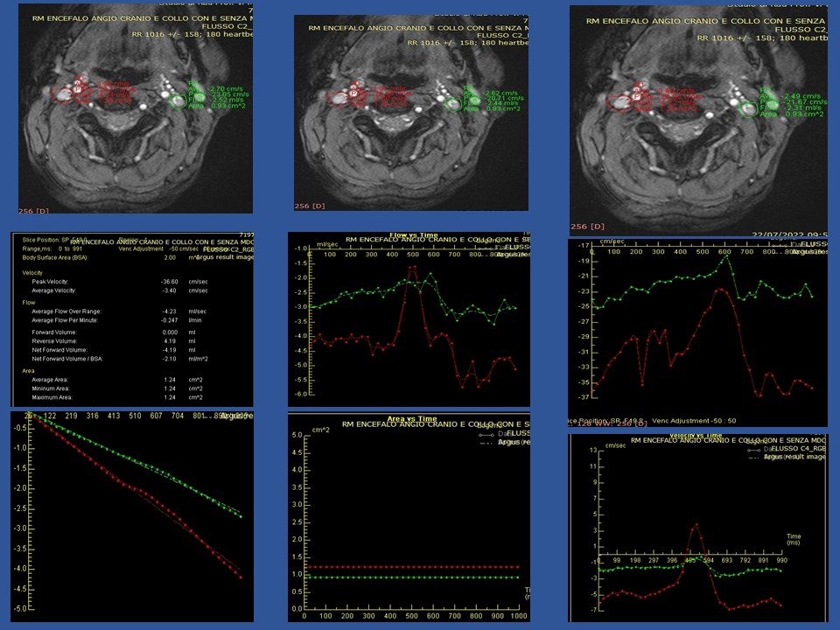
Task: Click the flow value "-4.23"
Action: coord(169,311)
